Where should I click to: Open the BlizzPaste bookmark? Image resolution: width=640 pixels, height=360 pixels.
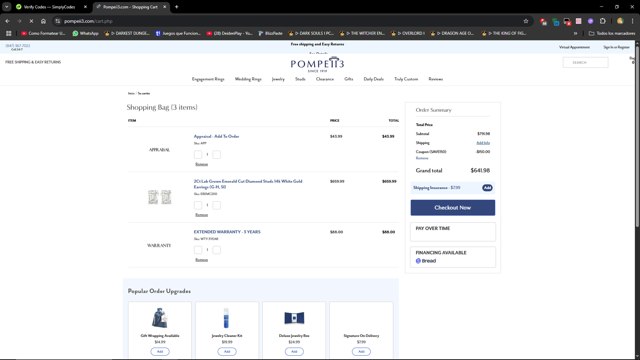(270, 33)
